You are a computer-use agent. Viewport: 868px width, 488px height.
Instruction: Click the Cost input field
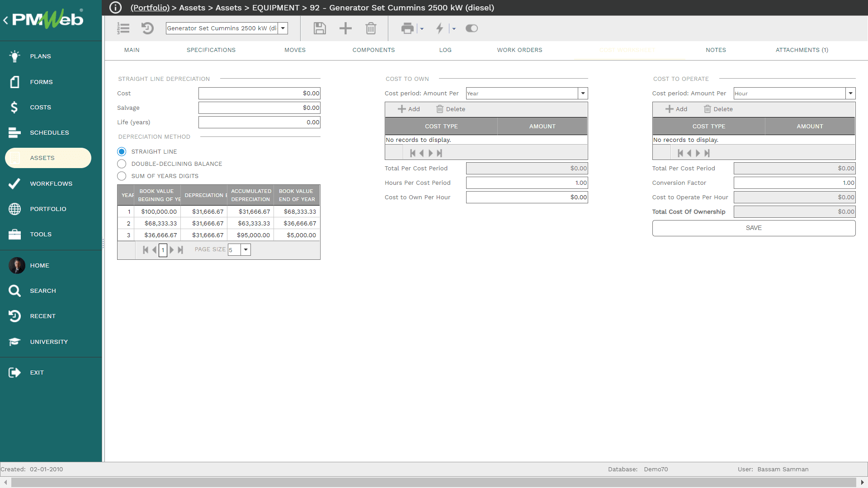click(x=259, y=94)
